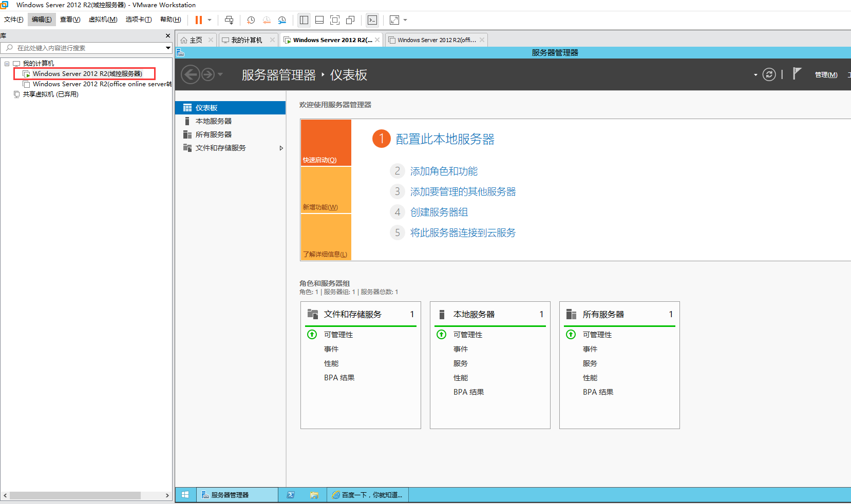The image size is (851, 504).
Task: Collapse the 我的计算机 tree node
Action: pos(7,64)
